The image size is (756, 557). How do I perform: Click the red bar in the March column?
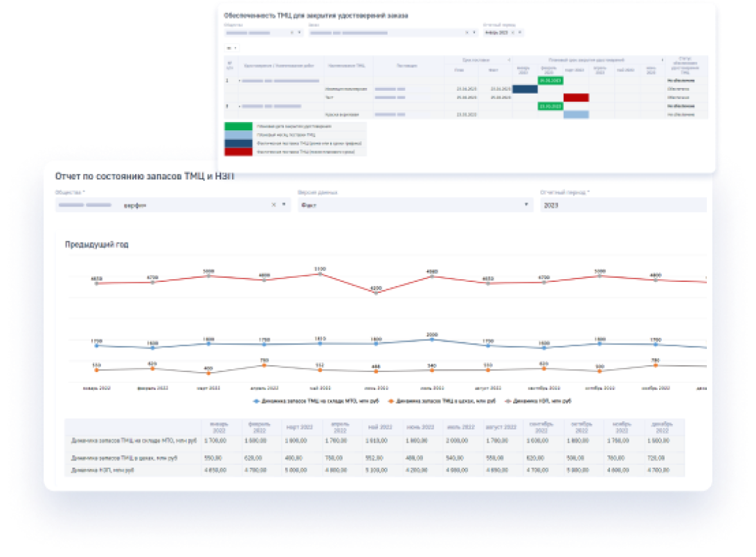coord(576,98)
